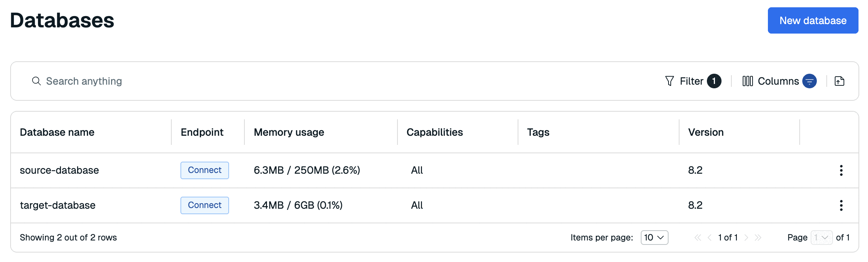868x262 pixels.
Task: Click the previous page chevron
Action: [x=709, y=238]
